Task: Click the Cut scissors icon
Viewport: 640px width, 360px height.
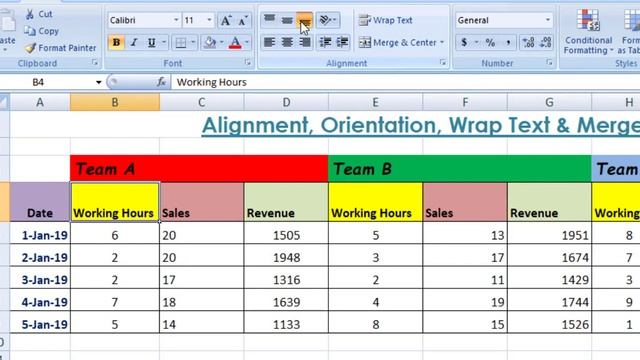Action: (x=30, y=14)
